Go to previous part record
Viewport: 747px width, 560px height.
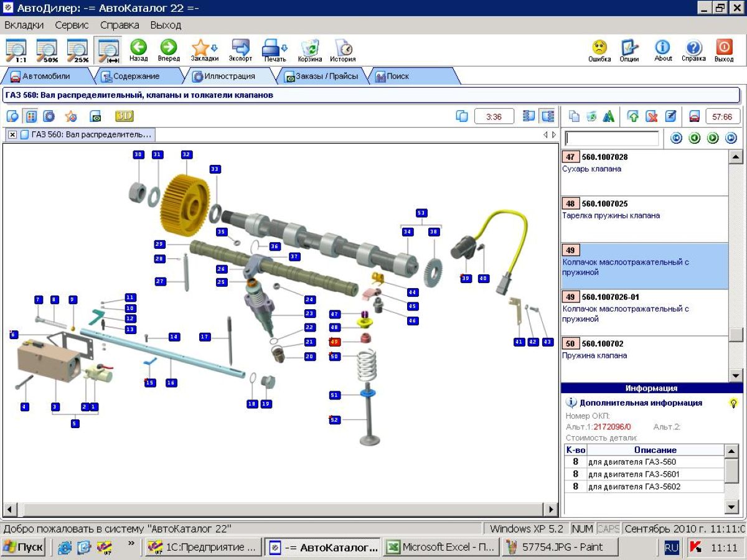point(695,138)
